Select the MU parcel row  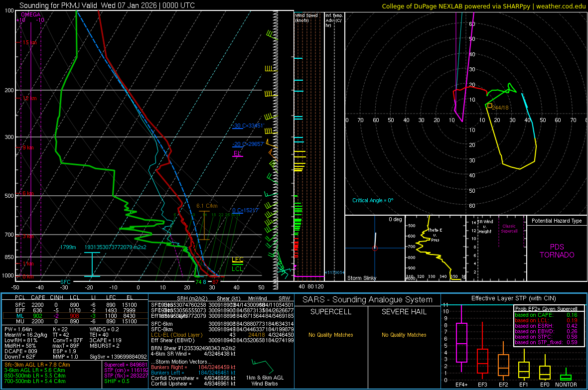coord(75,321)
